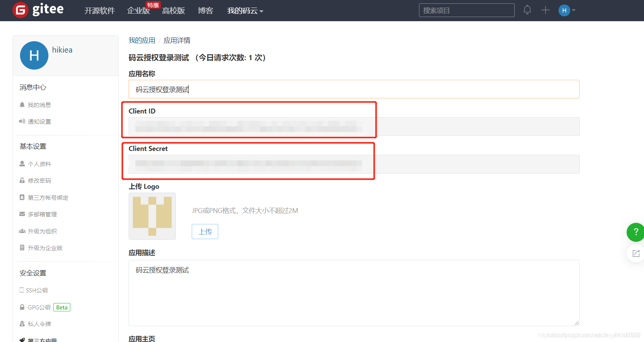Screen dimensions: 644x342
Task: Open 私人令牌 page
Action: (39, 324)
